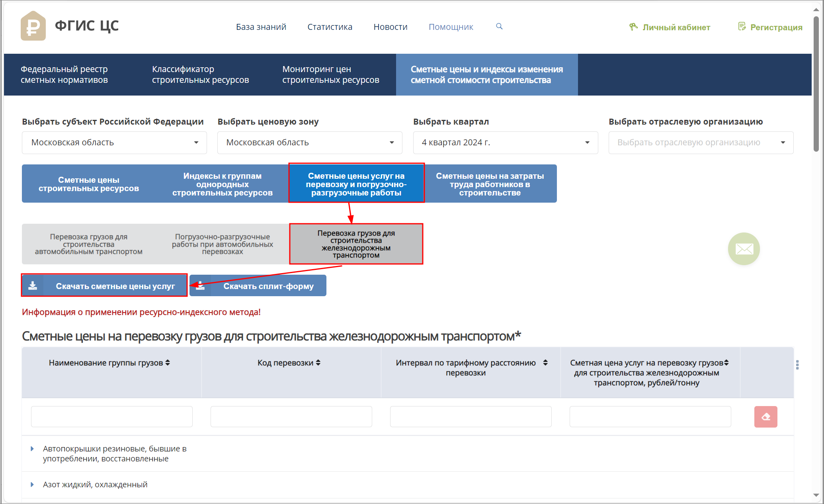Sort by Сметная цена услуг column

coord(726,363)
